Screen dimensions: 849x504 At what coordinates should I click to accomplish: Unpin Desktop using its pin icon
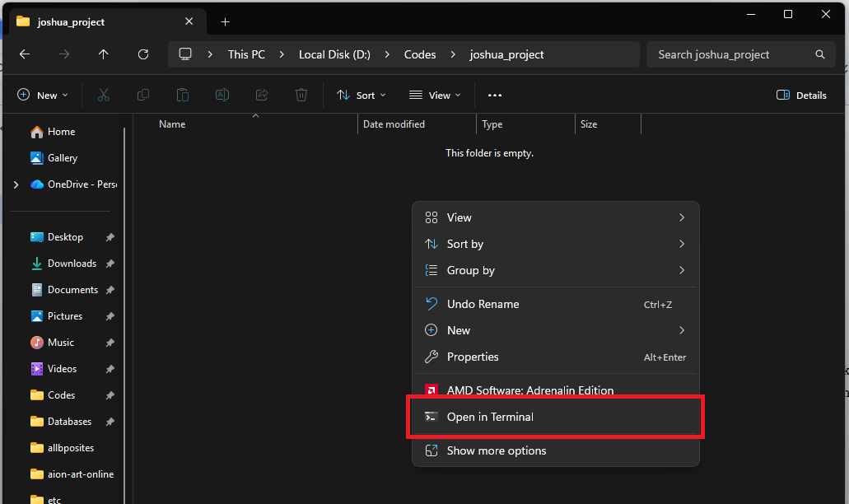[x=110, y=237]
